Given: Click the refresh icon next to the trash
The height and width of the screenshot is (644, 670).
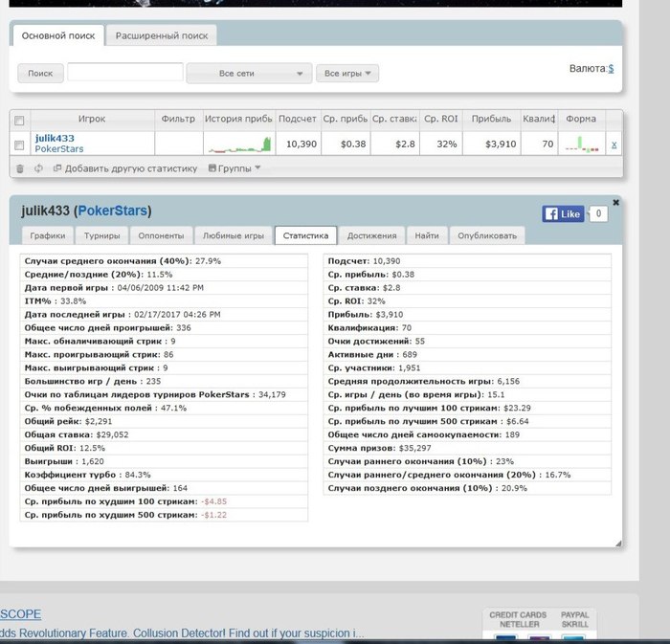Looking at the screenshot, I should (38, 168).
